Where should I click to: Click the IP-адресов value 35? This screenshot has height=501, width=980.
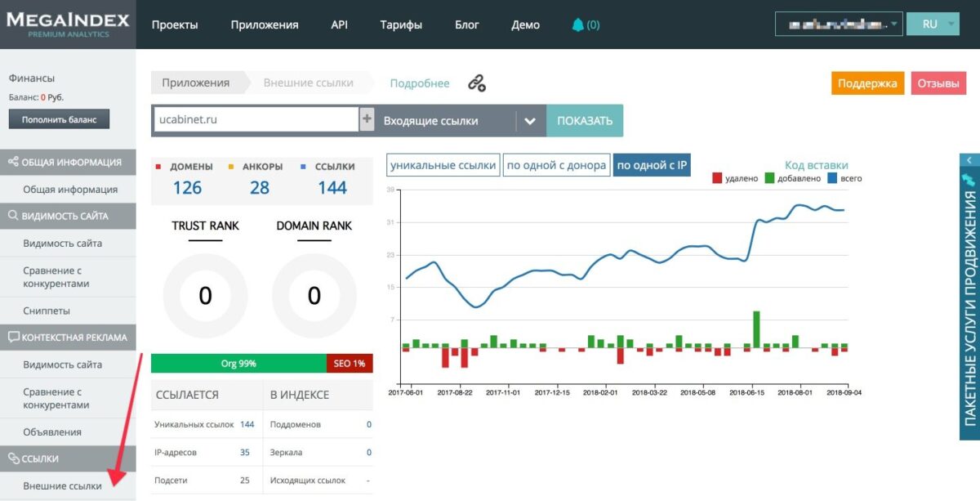pyautogui.click(x=245, y=452)
